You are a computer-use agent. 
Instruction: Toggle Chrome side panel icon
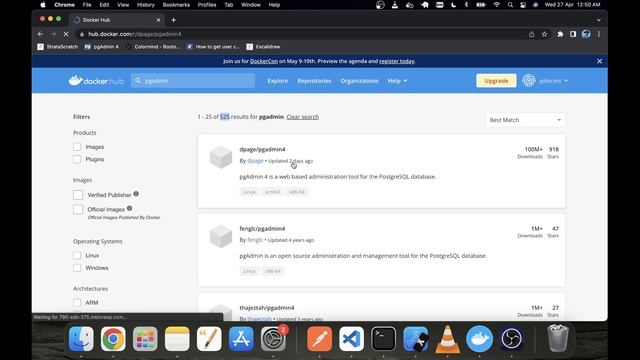point(573,34)
